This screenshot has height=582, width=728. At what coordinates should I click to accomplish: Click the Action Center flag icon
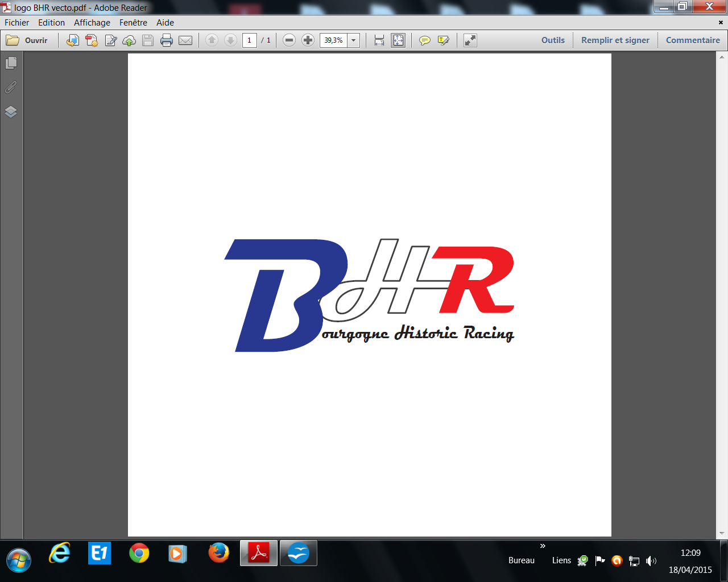(600, 561)
